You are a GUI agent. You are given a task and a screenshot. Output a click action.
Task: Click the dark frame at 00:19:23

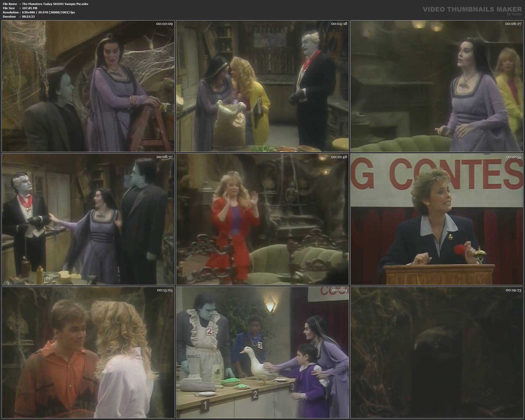(437, 352)
